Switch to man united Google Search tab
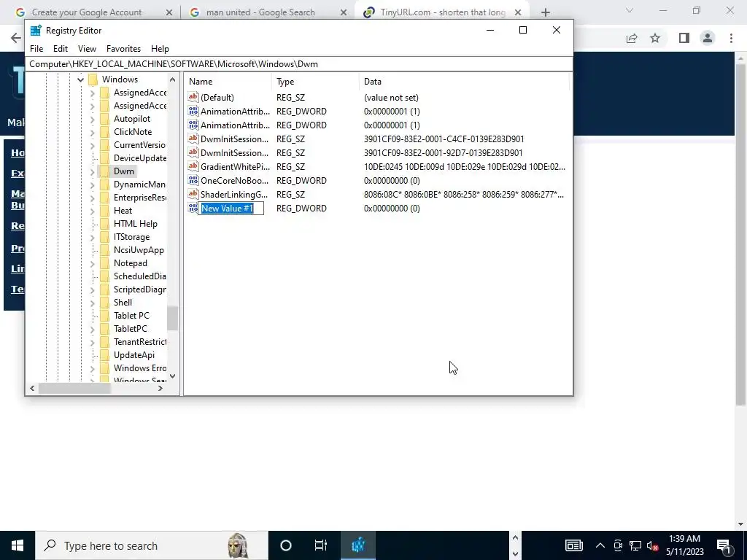 (x=260, y=12)
